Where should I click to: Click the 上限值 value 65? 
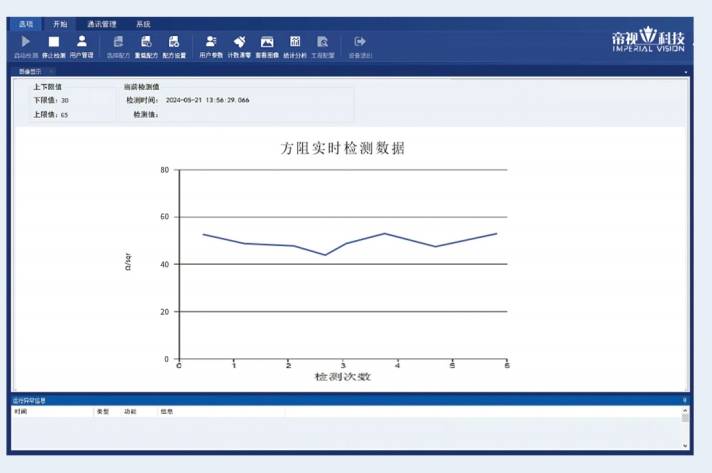(64, 115)
